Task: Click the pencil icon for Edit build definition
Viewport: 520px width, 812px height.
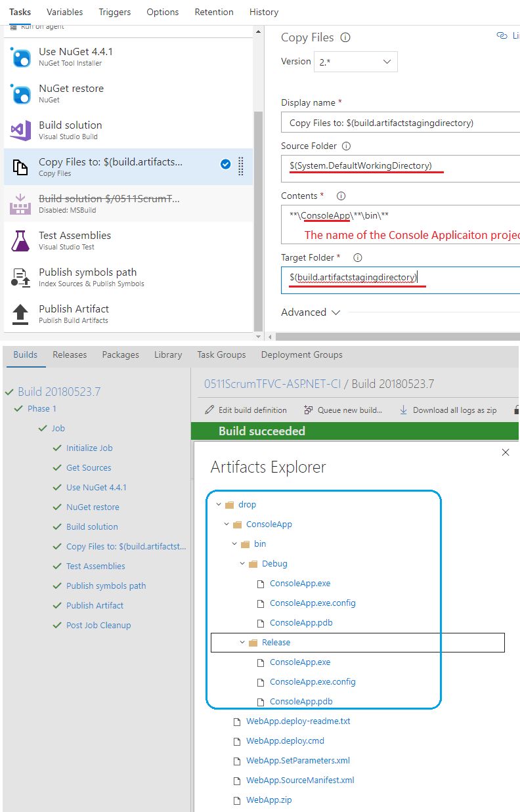Action: [x=209, y=410]
